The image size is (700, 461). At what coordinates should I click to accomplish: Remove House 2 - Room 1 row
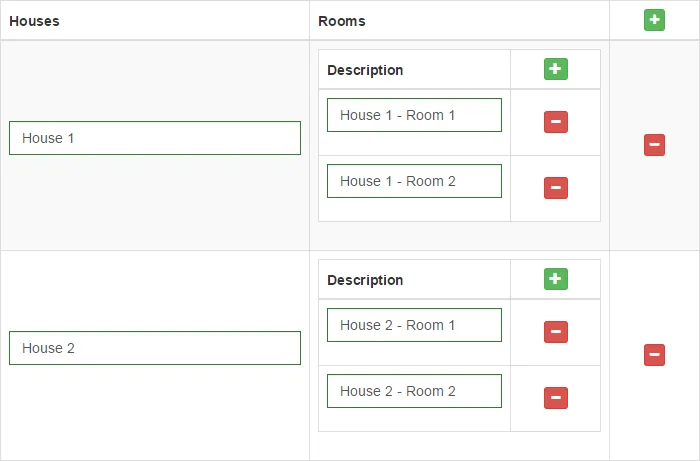click(x=555, y=332)
